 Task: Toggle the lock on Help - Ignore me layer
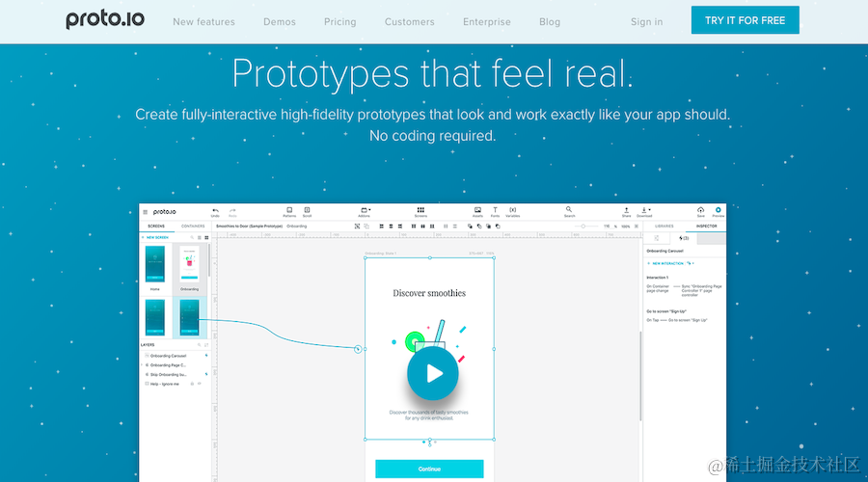tap(192, 384)
